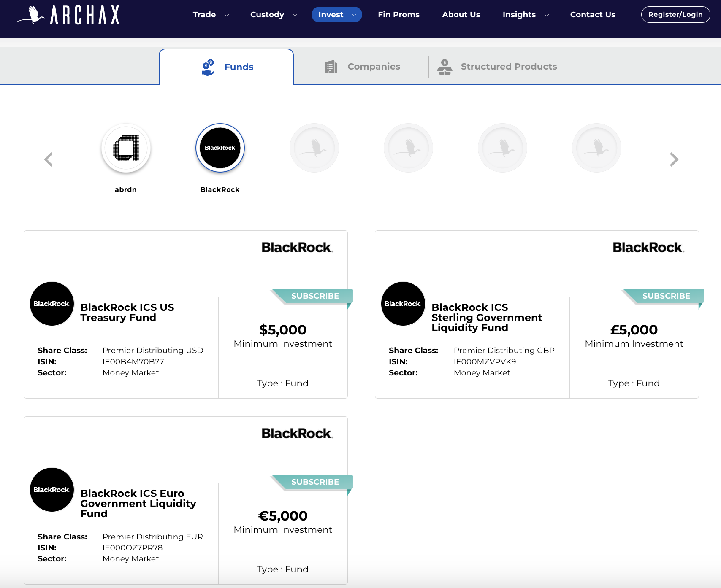Select the abrdn provider logo

coord(126,148)
